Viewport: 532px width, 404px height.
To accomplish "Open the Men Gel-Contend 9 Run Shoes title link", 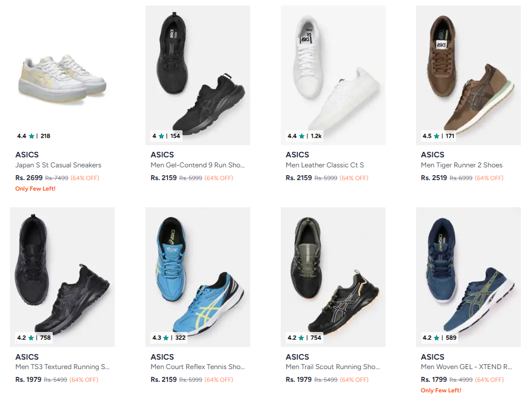I will coord(197,165).
